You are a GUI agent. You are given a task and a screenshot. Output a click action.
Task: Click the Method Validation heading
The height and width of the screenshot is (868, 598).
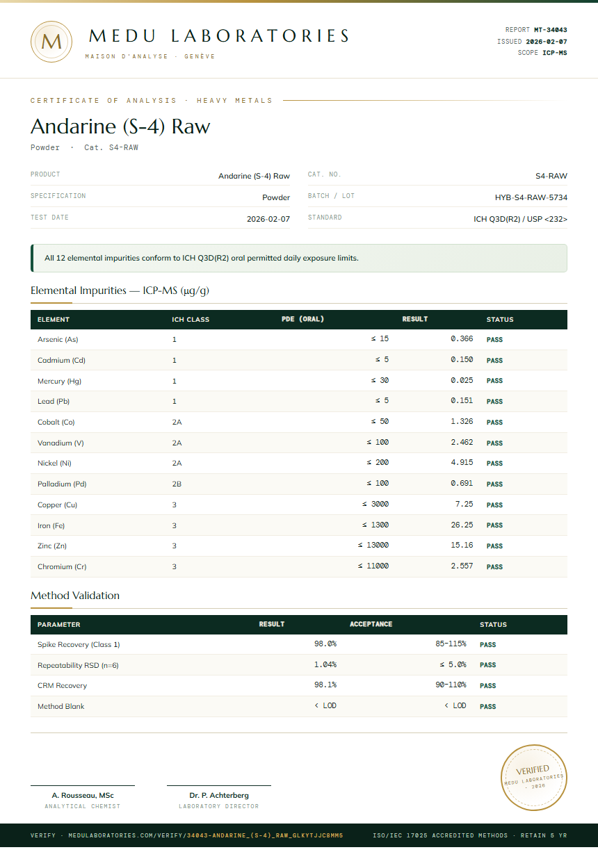pyautogui.click(x=75, y=596)
